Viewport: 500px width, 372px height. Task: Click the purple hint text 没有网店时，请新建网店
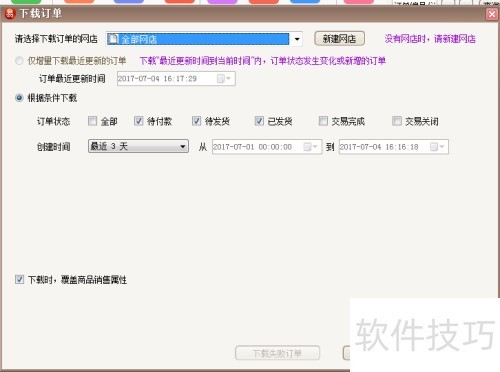click(x=430, y=39)
